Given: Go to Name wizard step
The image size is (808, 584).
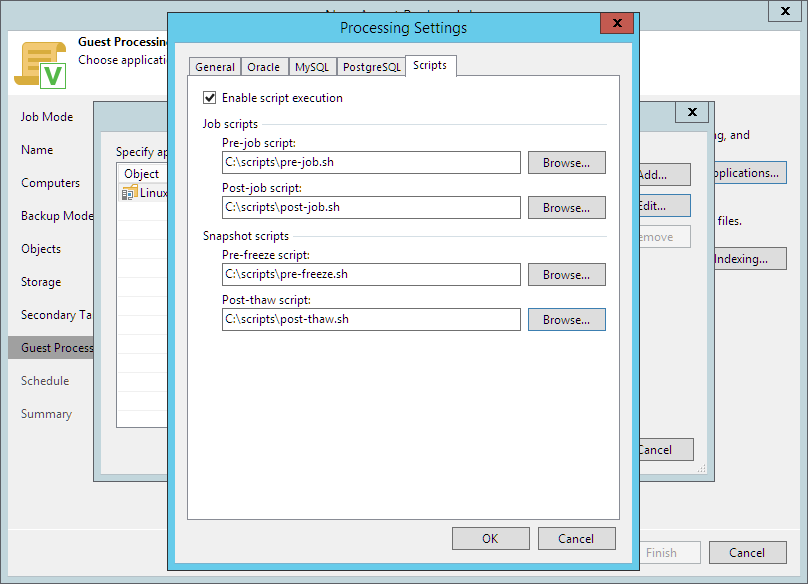Looking at the screenshot, I should click(37, 150).
